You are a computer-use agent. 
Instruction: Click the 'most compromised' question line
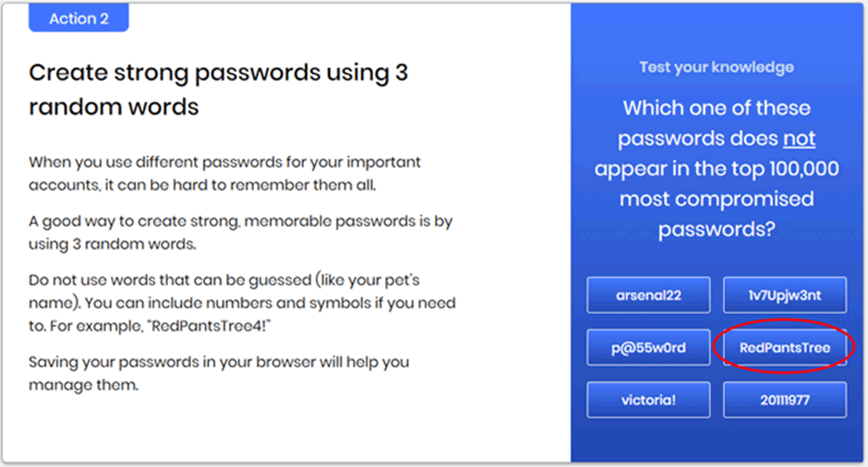click(x=717, y=198)
